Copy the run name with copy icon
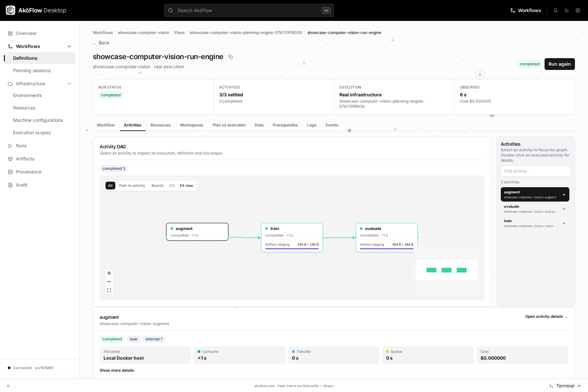The height and width of the screenshot is (392, 588). [x=231, y=57]
